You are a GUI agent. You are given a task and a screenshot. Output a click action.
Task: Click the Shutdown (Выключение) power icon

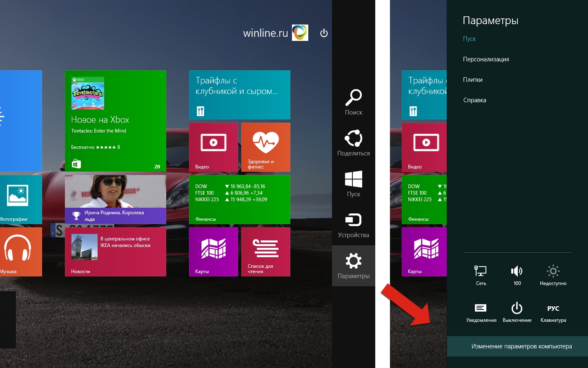tap(517, 308)
